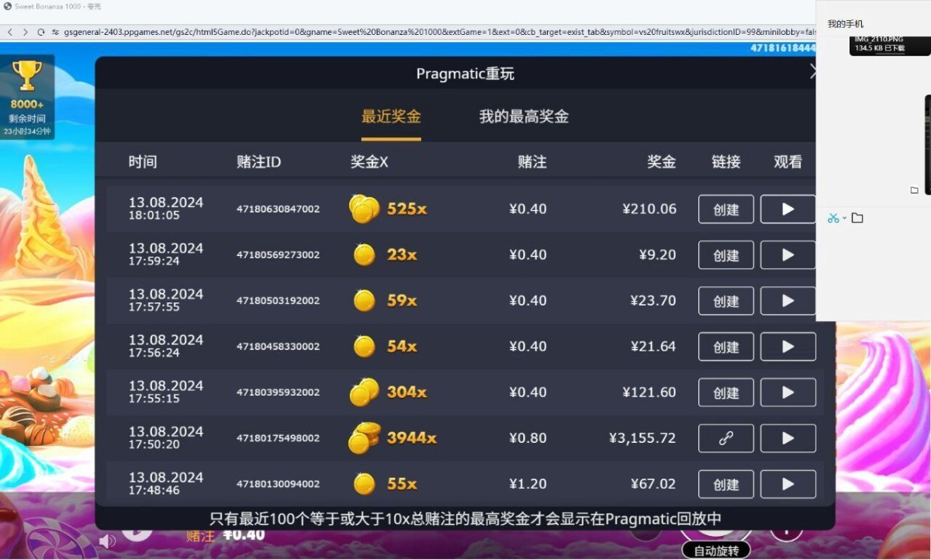Click the browser URL address field
This screenshot has width=931, height=560.
point(388,32)
